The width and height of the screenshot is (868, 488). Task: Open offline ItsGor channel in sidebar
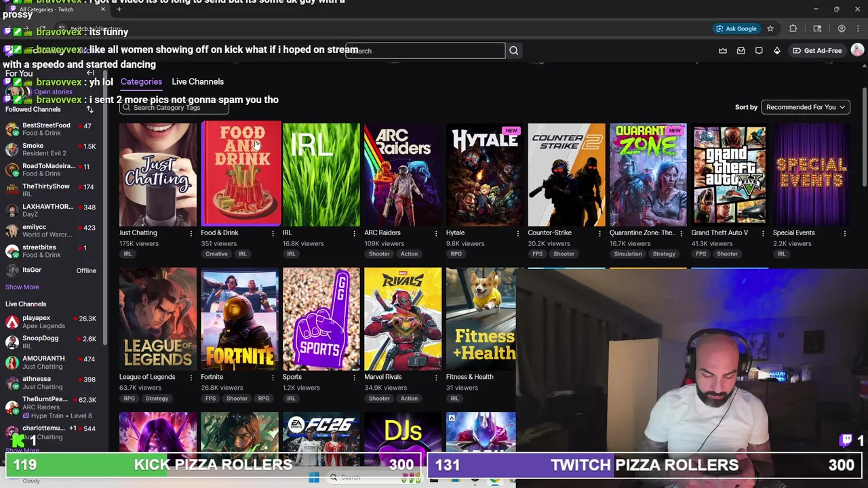click(51, 270)
